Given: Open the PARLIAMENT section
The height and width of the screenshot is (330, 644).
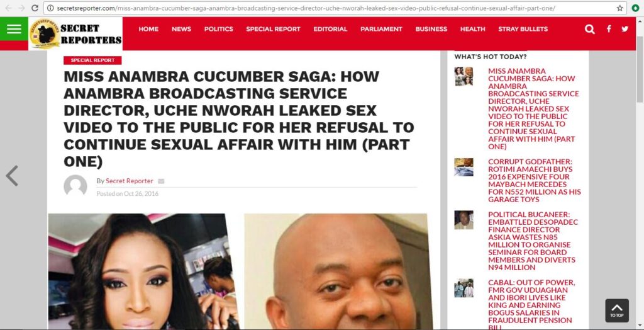Looking at the screenshot, I should (381, 29).
